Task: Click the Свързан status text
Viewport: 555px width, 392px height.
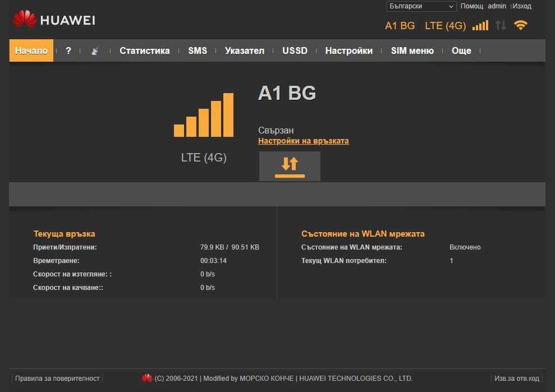Action: (x=276, y=130)
